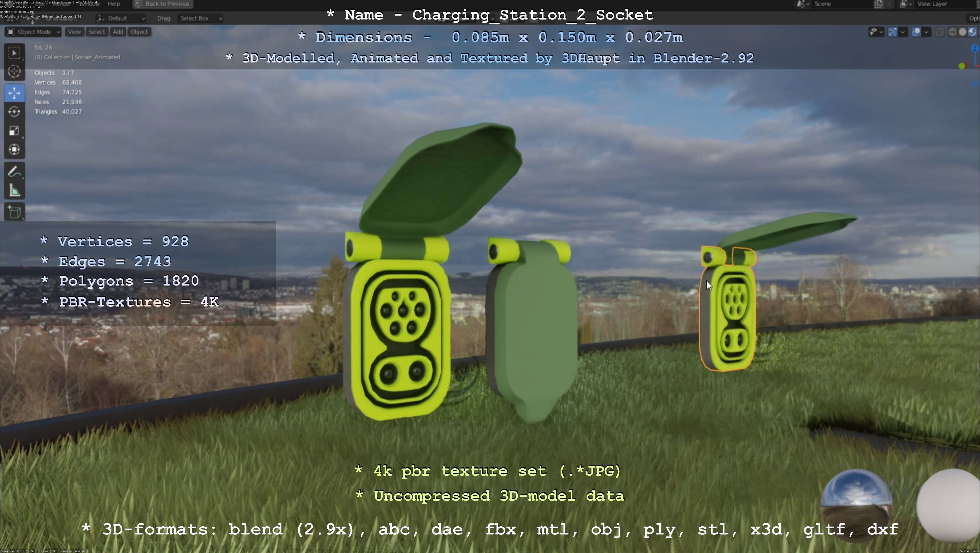980x553 pixels.
Task: Select the Select Box tool
Action: click(14, 53)
